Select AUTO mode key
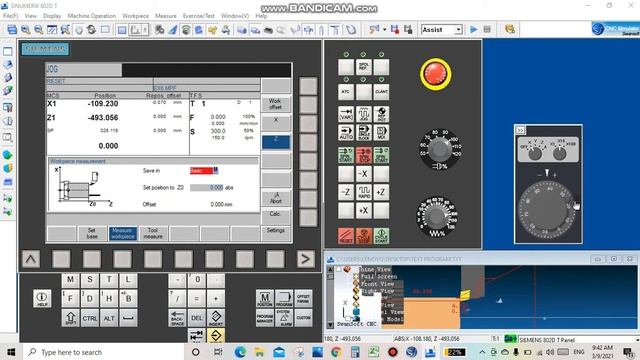This screenshot has width=640, height=360. coord(346,132)
